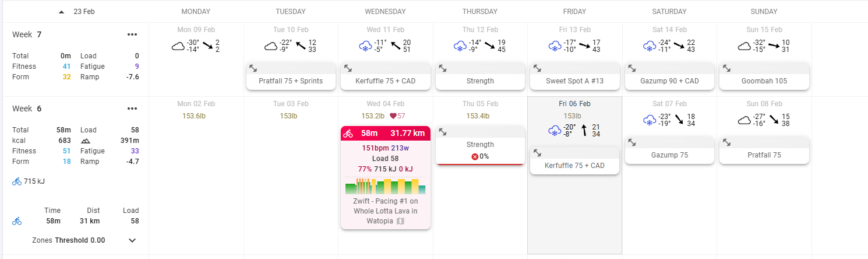Click the map icon after Watopia
Viewport: 868px width, 259px height.
coord(400,221)
